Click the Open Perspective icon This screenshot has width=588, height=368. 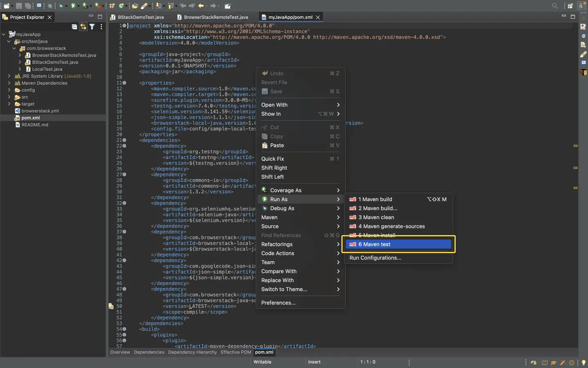click(570, 6)
